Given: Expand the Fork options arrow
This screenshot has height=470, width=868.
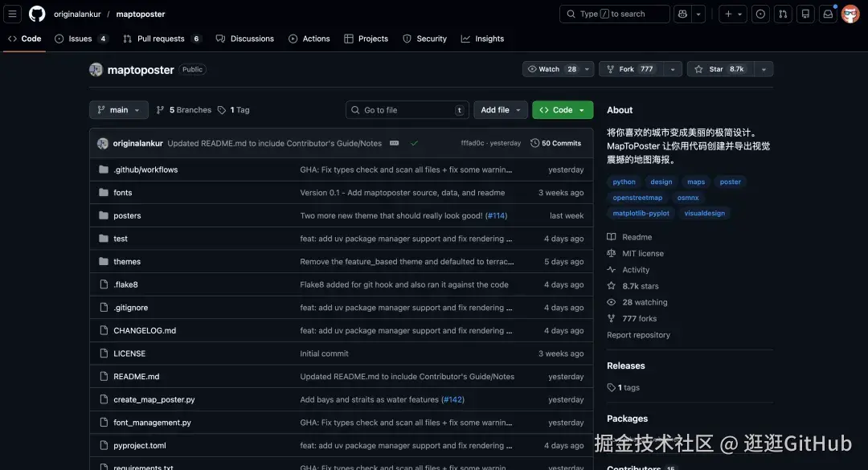Looking at the screenshot, I should (673, 69).
